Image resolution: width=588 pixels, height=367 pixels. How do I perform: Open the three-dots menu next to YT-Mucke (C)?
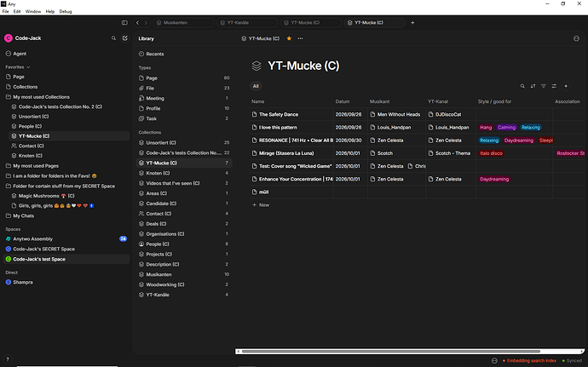pyautogui.click(x=300, y=38)
